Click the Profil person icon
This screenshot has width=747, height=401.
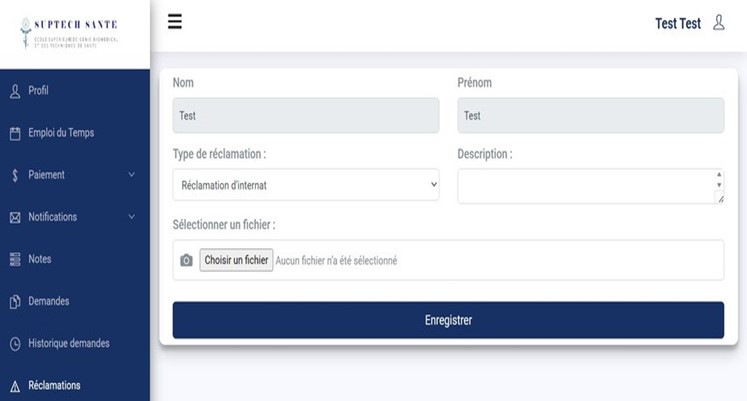click(x=15, y=91)
